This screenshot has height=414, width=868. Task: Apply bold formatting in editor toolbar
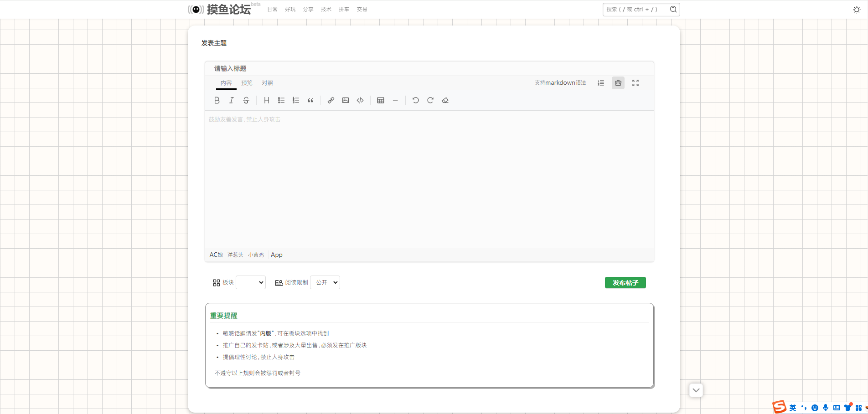click(x=217, y=100)
